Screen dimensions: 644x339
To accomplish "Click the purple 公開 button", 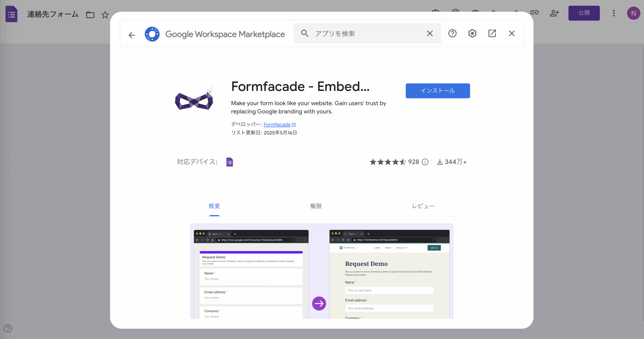I will coord(584,13).
